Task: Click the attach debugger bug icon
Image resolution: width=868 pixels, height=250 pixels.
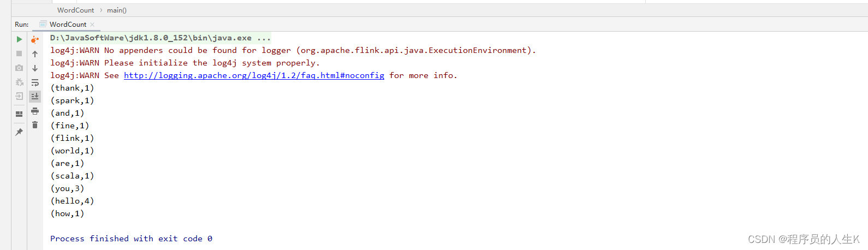Action: click(19, 82)
